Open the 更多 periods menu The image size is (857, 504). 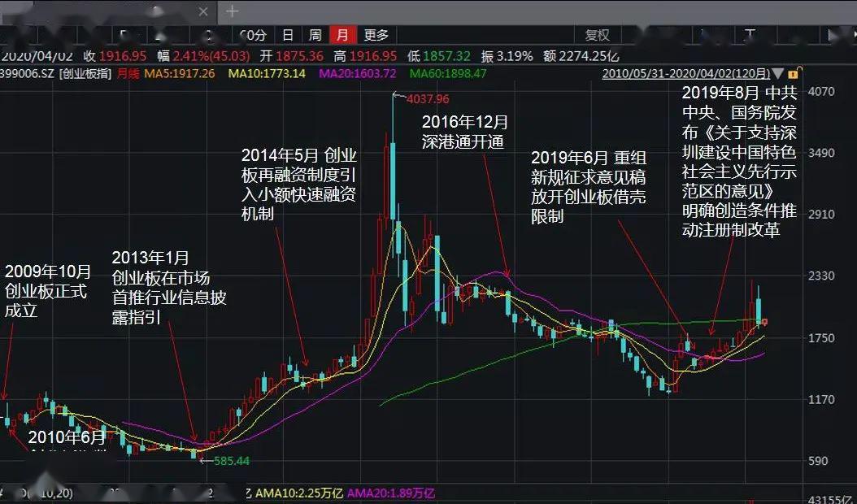point(376,36)
